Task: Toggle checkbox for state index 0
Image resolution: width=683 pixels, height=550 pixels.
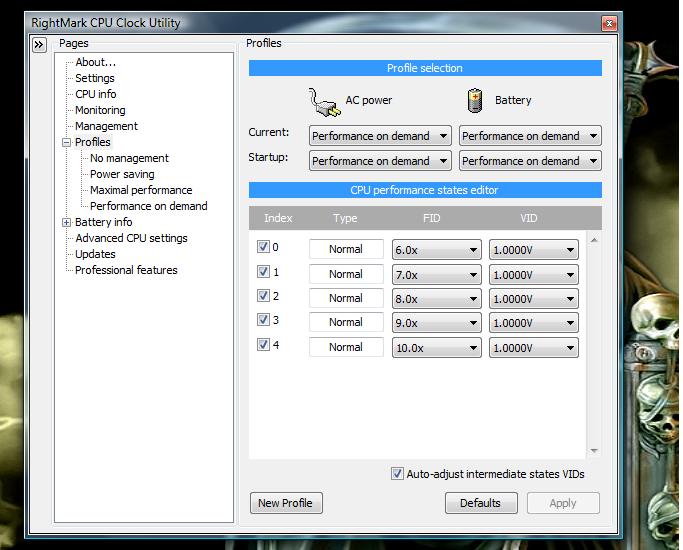Action: pos(263,247)
